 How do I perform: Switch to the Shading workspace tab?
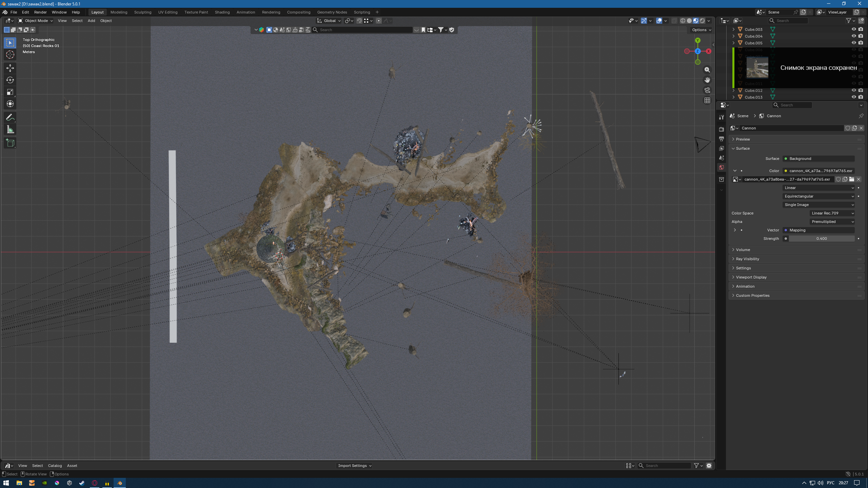[222, 12]
